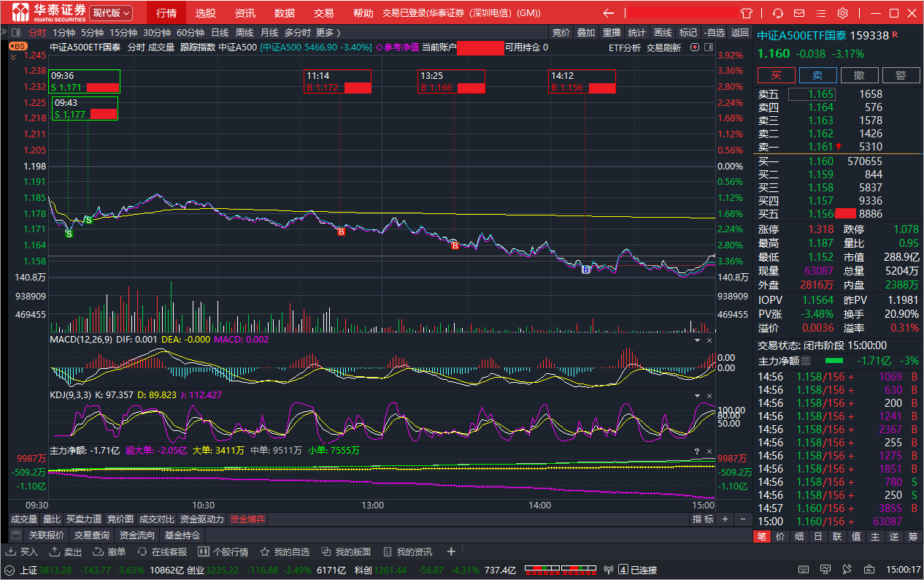Switch to the 资讯 menu tab
Viewport: 924px width, 580px height.
[245, 13]
